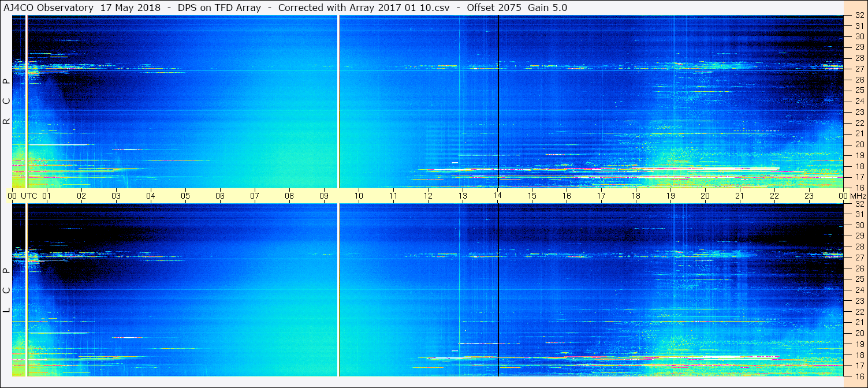
Task: Click the 'L C P' vertical panel label
Action: click(7, 290)
